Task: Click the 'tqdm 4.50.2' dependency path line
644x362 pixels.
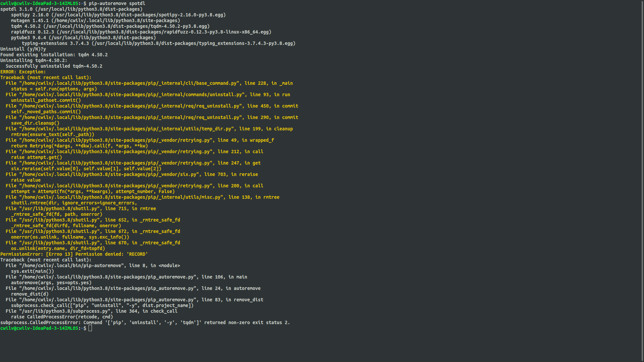Action: pos(110,26)
